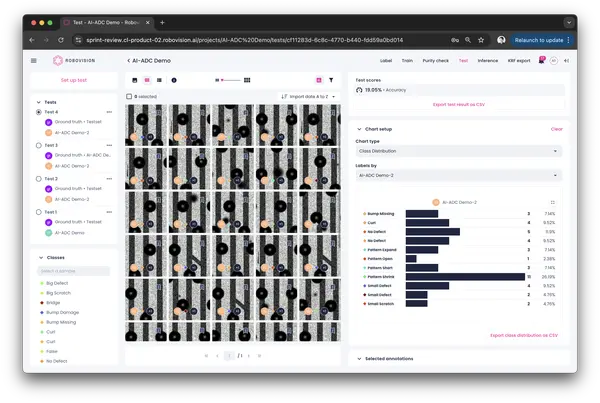The width and height of the screenshot is (600, 403).
Task: Switch to the Purity check tab
Action: [435, 60]
